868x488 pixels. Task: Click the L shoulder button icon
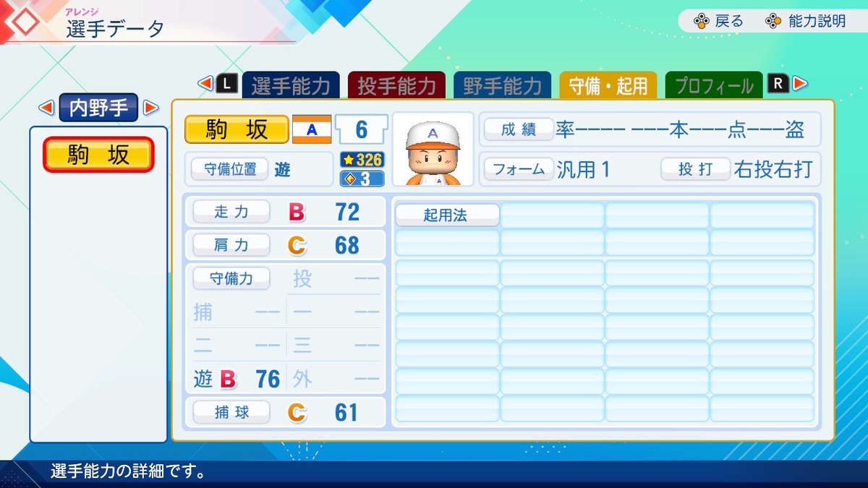pos(226,84)
